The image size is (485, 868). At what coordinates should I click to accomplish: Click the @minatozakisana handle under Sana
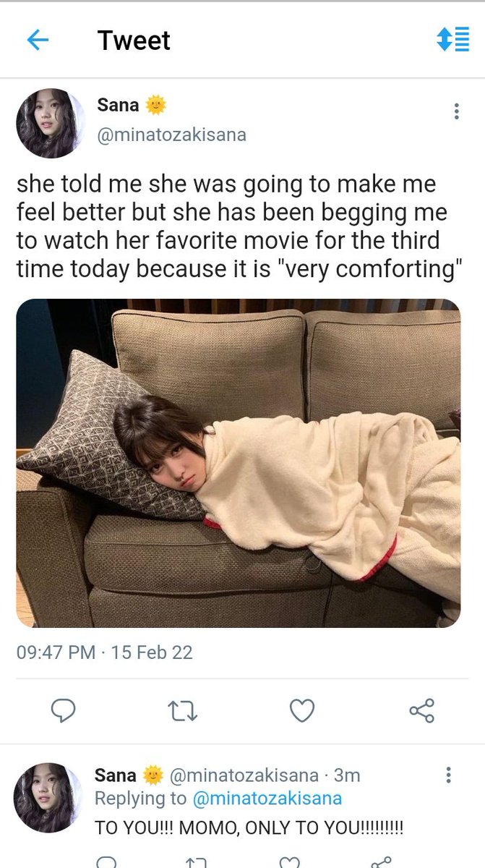[171, 135]
